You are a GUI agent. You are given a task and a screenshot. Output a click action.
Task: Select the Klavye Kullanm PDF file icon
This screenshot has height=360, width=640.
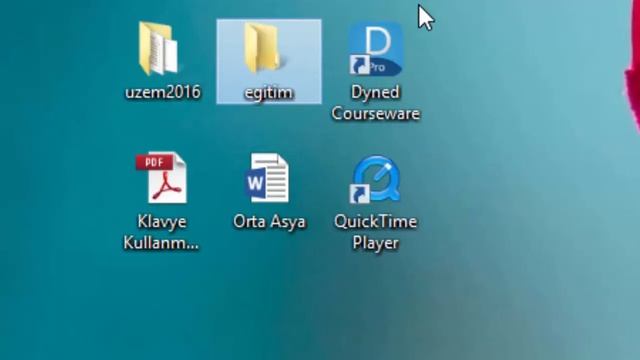click(162, 178)
